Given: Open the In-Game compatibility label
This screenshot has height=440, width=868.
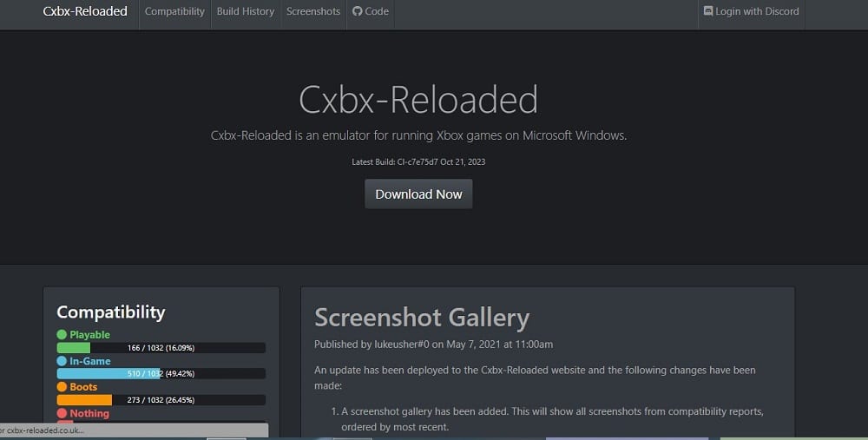Looking at the screenshot, I should click(x=90, y=361).
